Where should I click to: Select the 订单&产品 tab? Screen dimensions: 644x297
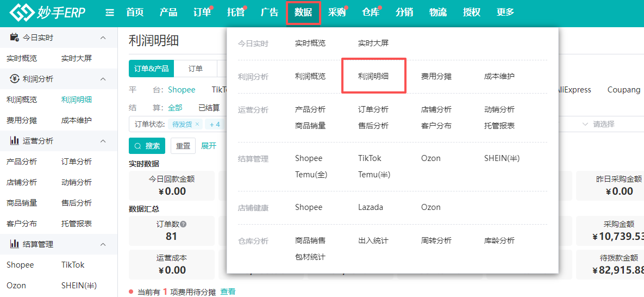(152, 69)
